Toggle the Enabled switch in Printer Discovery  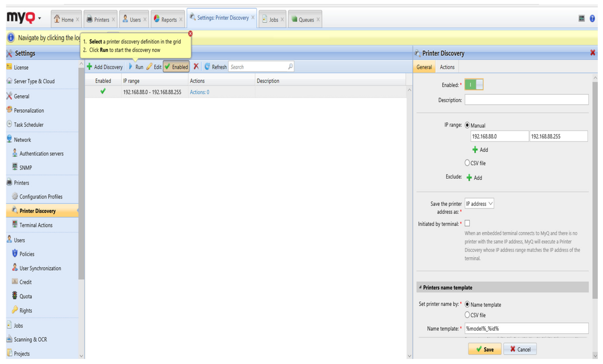(x=474, y=85)
